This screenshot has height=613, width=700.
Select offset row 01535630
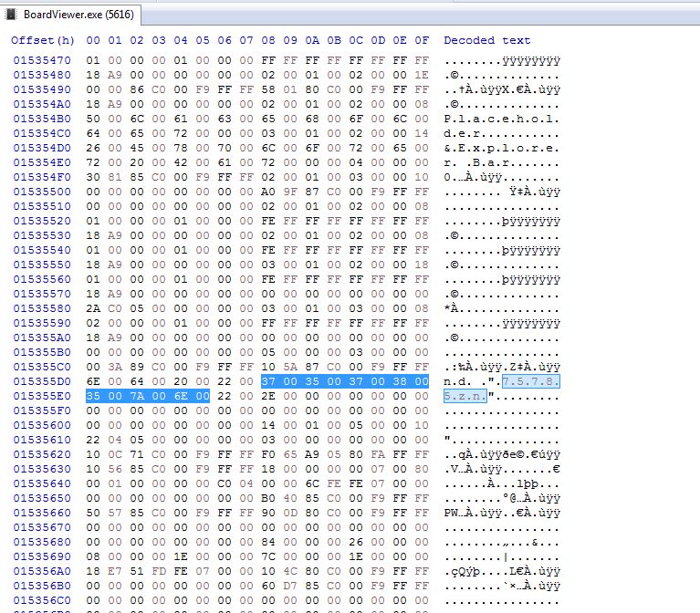[42, 470]
